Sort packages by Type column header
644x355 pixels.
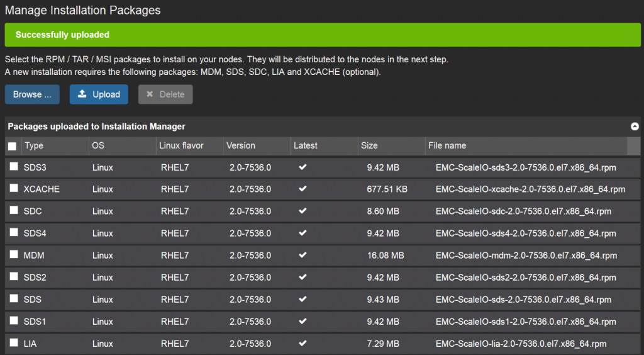click(x=34, y=145)
